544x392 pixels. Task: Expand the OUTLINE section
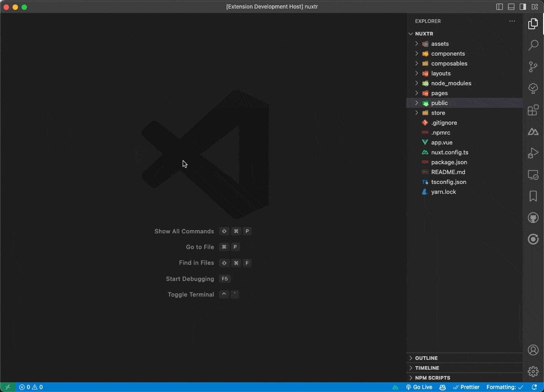(465, 358)
